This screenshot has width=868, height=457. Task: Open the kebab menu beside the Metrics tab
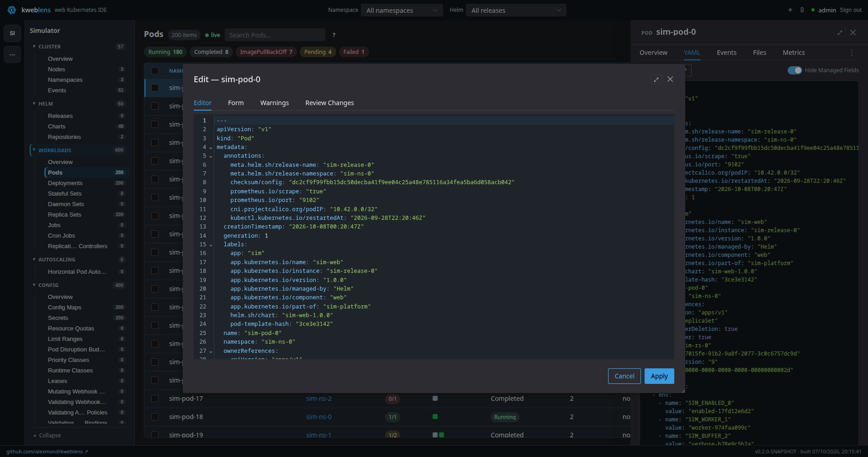click(852, 53)
